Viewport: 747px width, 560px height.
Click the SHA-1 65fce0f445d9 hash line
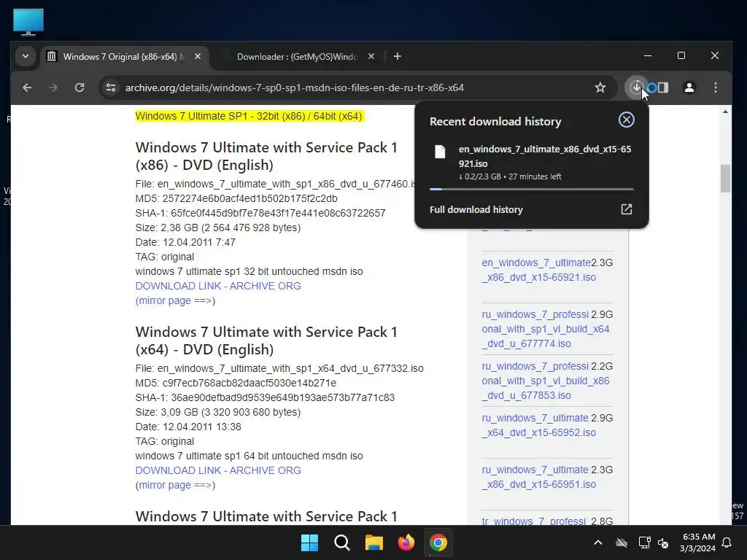(x=260, y=214)
